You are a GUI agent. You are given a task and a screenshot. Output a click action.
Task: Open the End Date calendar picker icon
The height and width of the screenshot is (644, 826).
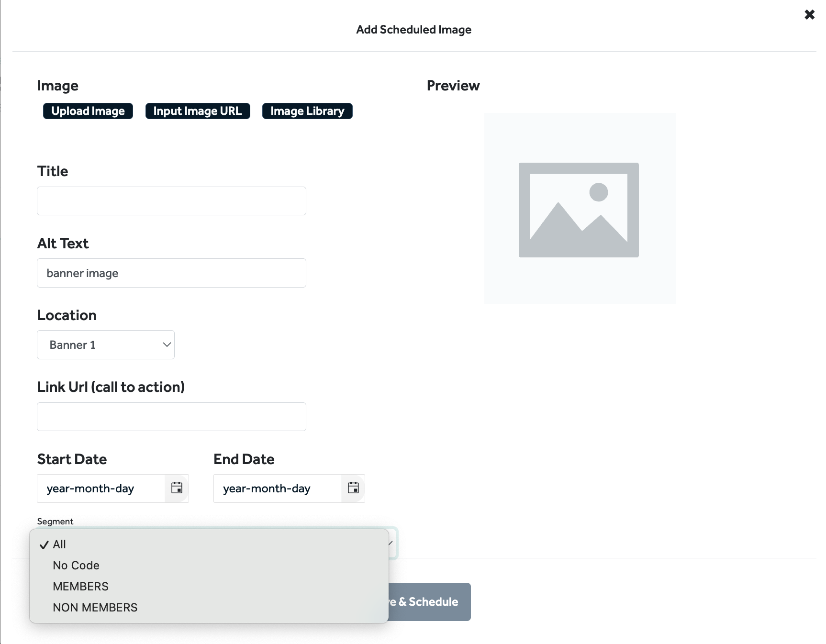353,488
